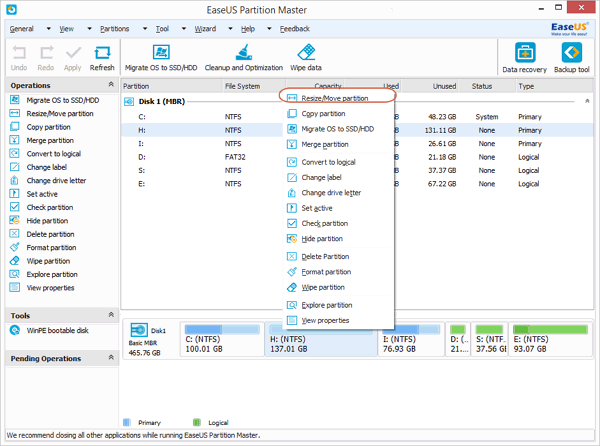Click Explore partition icon in Operations panel

point(15,274)
